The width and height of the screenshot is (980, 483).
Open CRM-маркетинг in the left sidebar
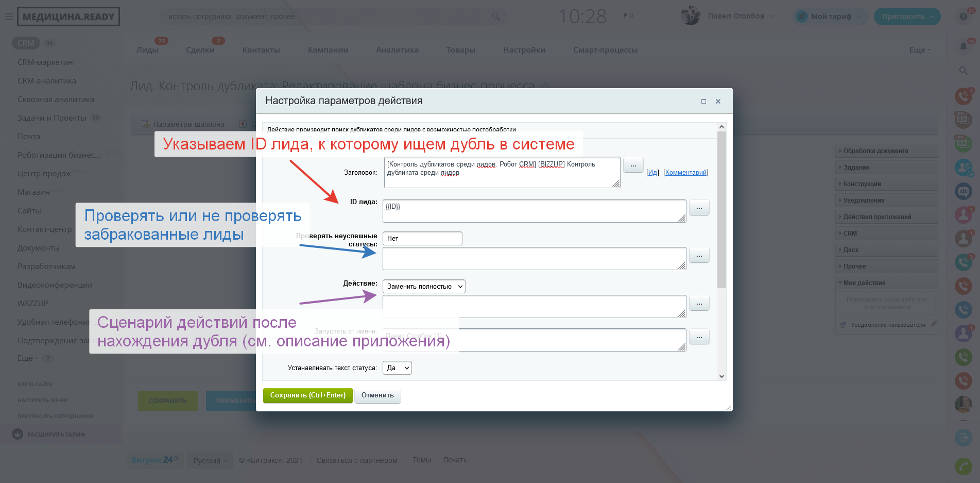pyautogui.click(x=47, y=62)
